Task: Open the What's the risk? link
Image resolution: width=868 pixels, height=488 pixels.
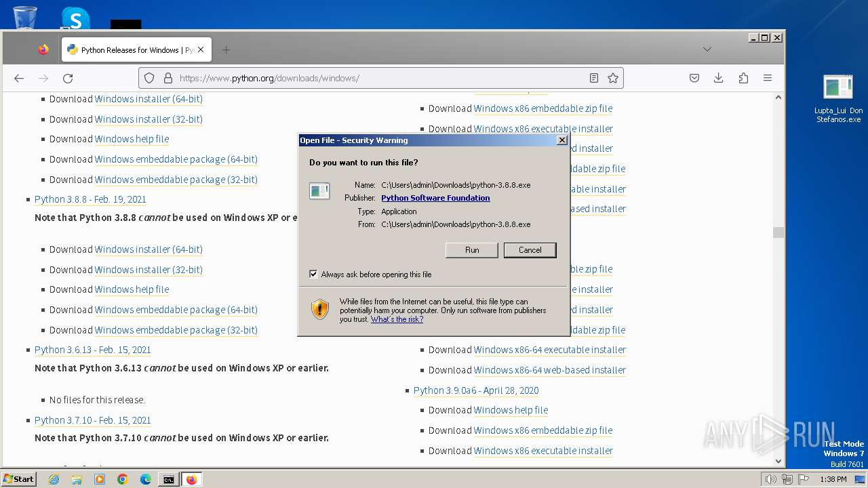Action: tap(397, 319)
